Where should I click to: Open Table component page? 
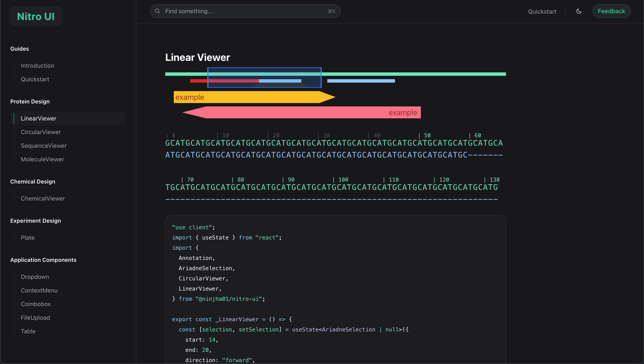point(28,331)
